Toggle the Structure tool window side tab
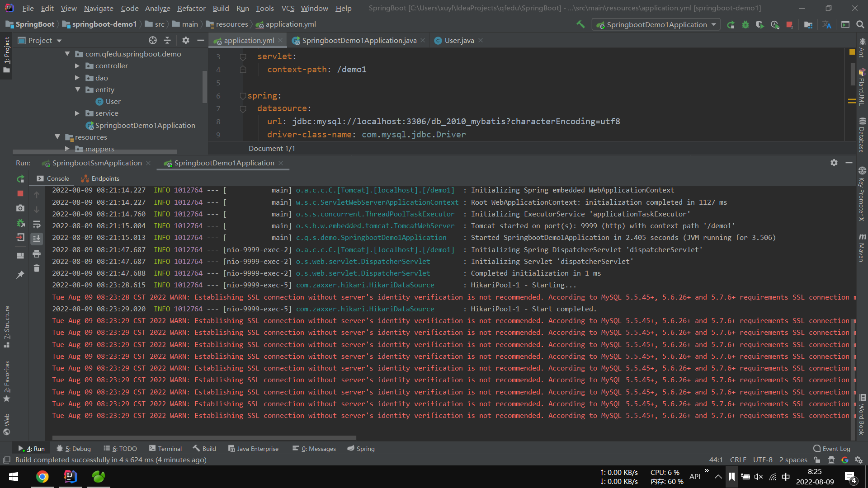The height and width of the screenshot is (488, 868). click(x=6, y=326)
